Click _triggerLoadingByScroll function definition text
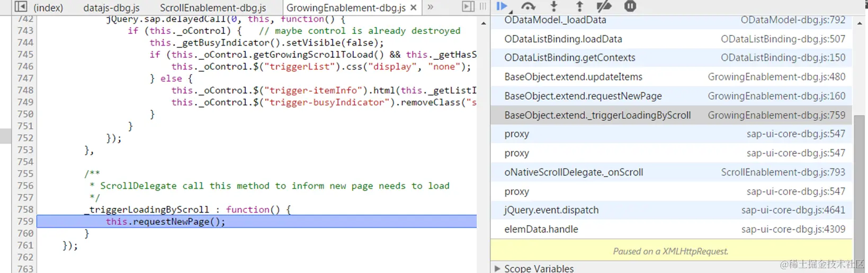 [187, 209]
